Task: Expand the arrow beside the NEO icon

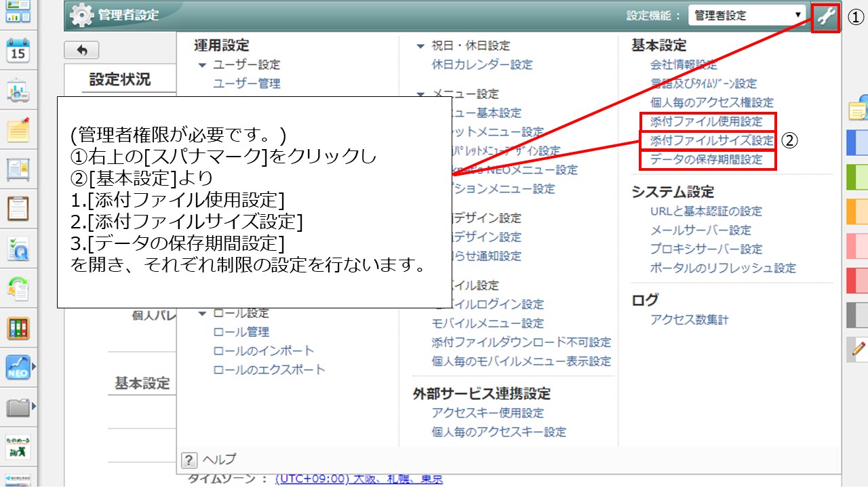Action: point(34,367)
